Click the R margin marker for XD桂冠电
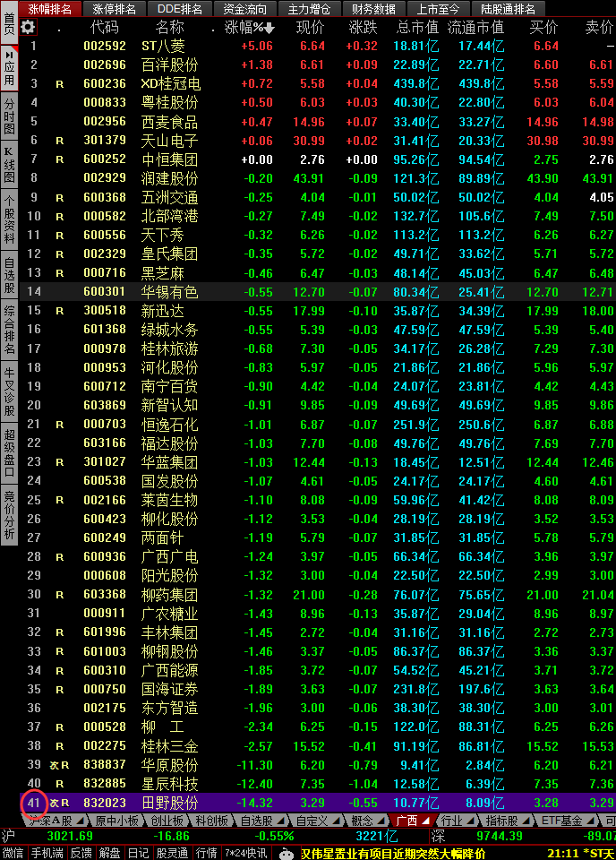 pyautogui.click(x=60, y=84)
